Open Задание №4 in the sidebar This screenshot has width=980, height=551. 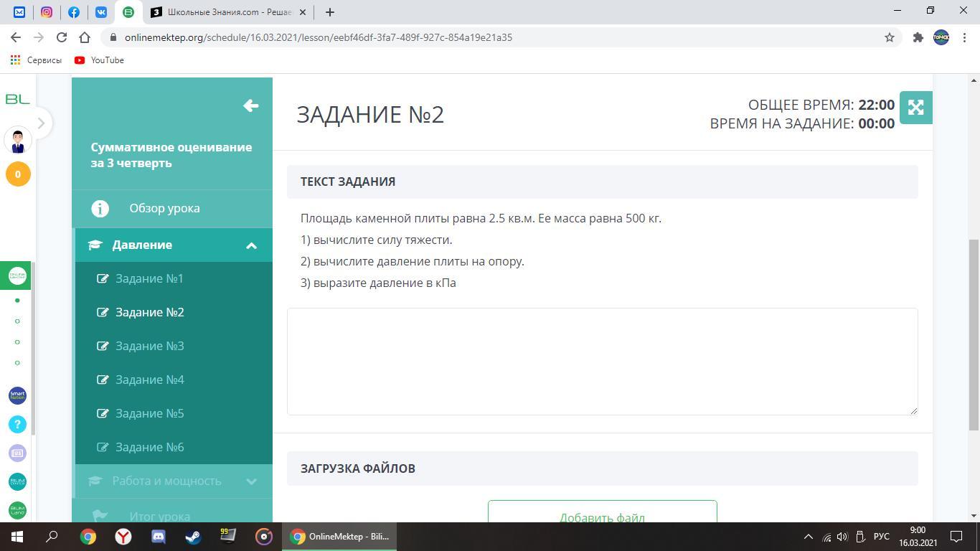[x=150, y=380]
